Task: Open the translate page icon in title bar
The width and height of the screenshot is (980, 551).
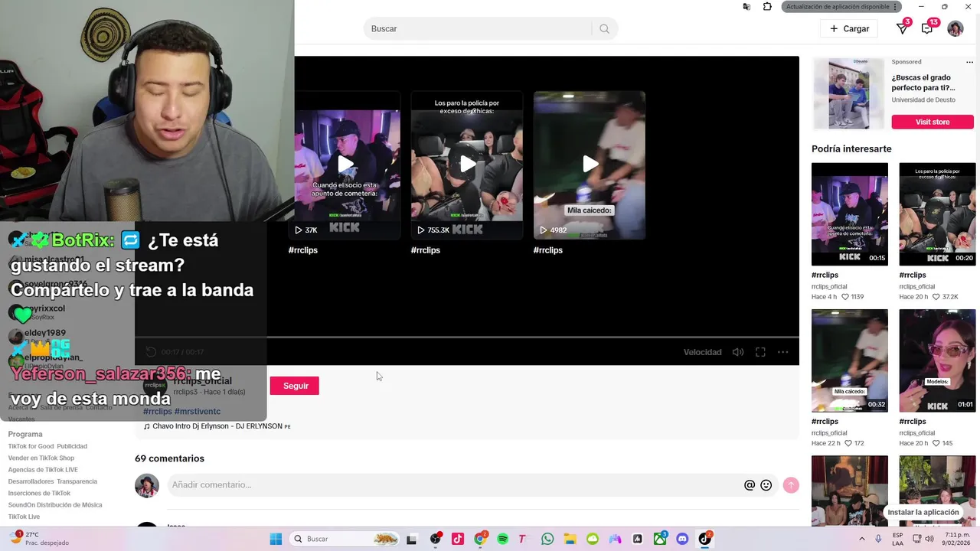Action: [x=746, y=7]
